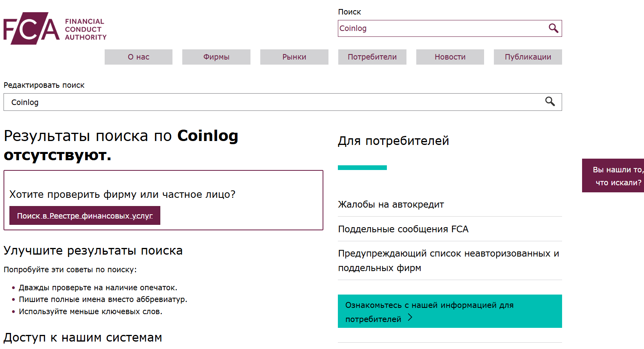Follow the Поддельные сообщения FCA link
The image size is (644, 349).
pyautogui.click(x=403, y=229)
